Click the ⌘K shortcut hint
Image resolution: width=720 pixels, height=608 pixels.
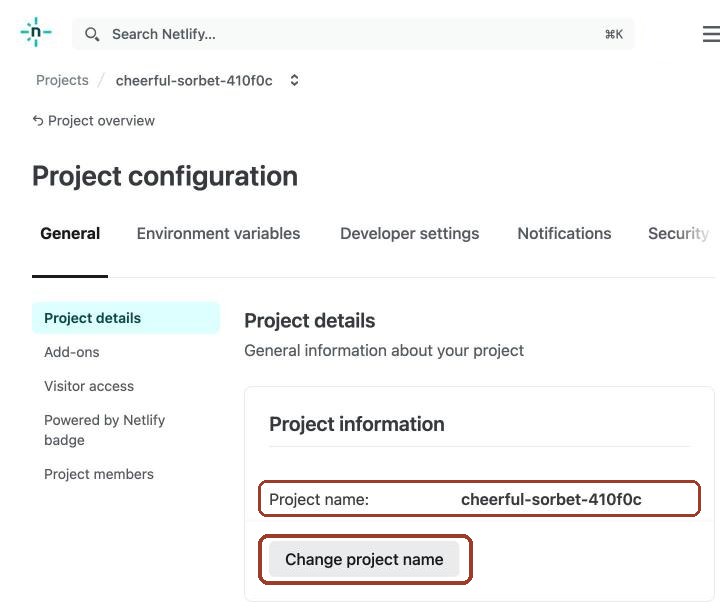[614, 34]
